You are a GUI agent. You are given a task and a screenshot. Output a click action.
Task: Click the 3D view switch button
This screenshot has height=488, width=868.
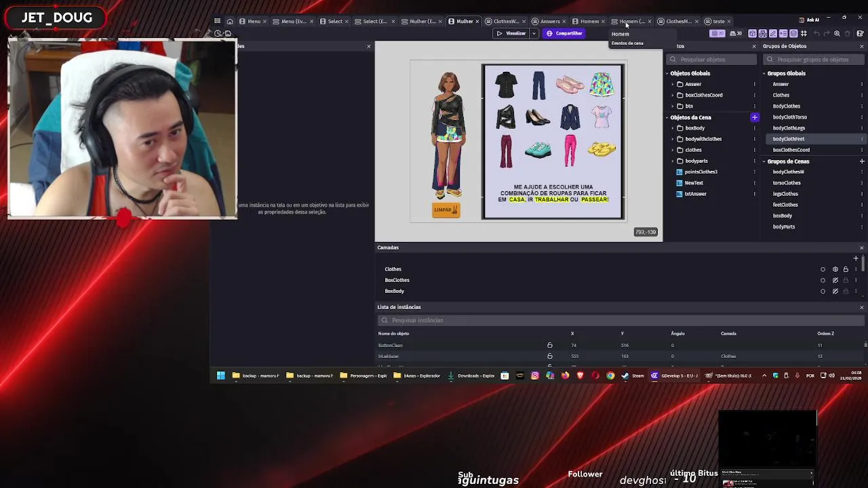736,33
